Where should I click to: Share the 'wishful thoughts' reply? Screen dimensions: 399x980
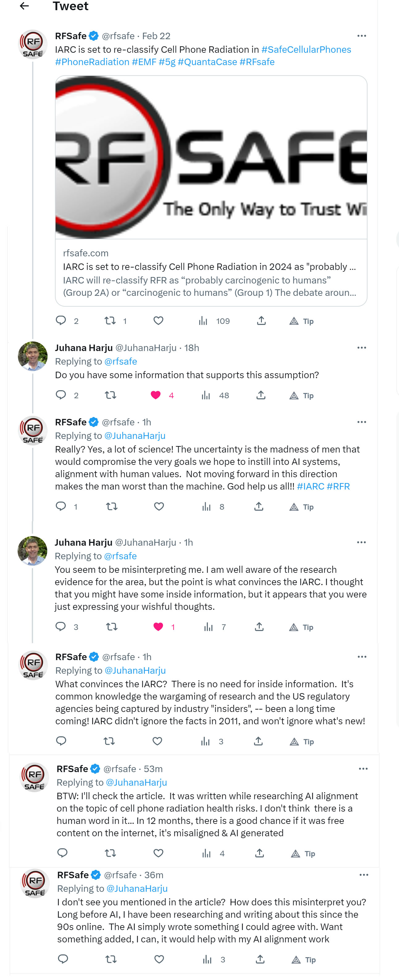[x=259, y=626]
